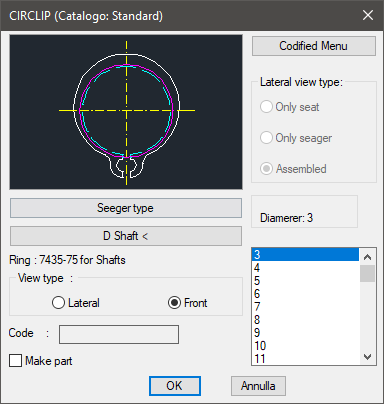Confirm with the OK button
This screenshot has width=384, height=404.
click(x=175, y=386)
